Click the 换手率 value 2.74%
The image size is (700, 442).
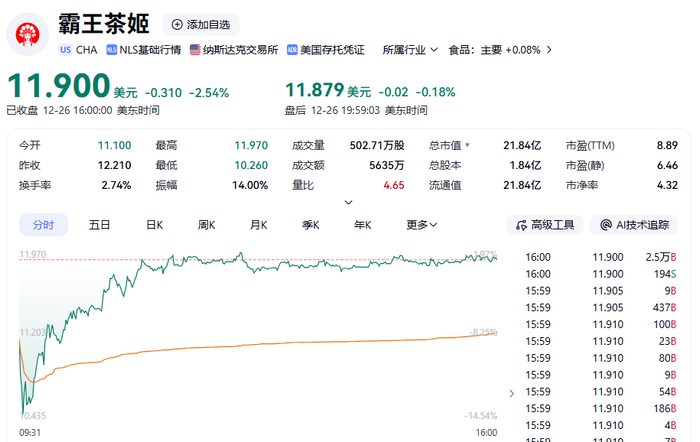tap(116, 185)
